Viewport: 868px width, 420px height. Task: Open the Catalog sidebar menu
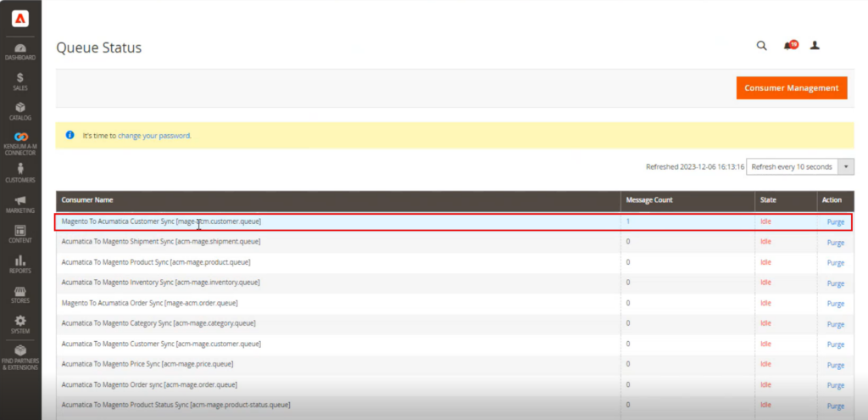pyautogui.click(x=20, y=112)
